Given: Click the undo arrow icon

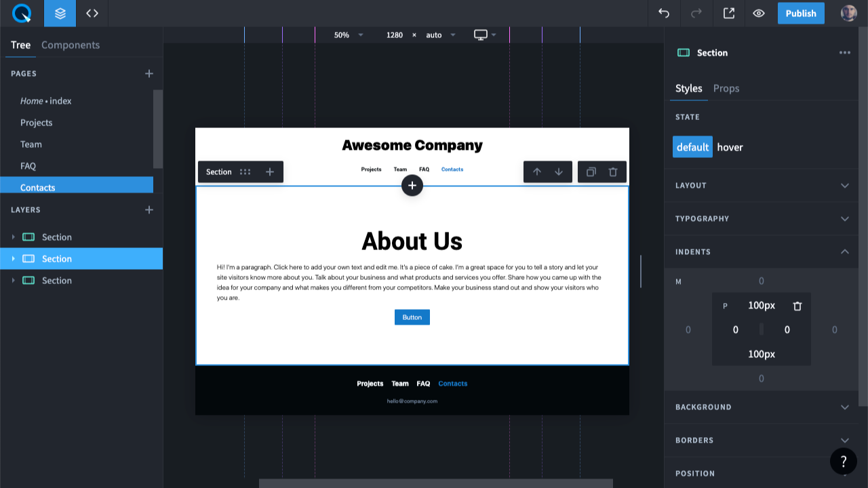Looking at the screenshot, I should click(664, 14).
